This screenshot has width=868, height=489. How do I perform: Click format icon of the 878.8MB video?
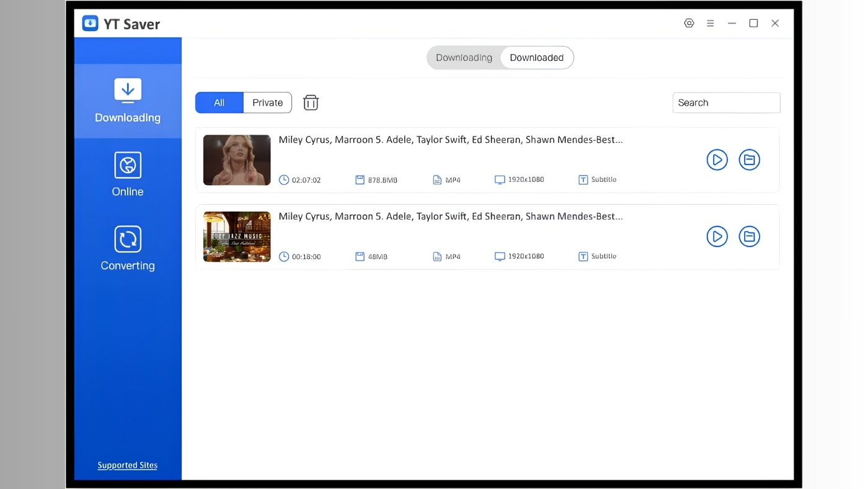[x=437, y=180]
